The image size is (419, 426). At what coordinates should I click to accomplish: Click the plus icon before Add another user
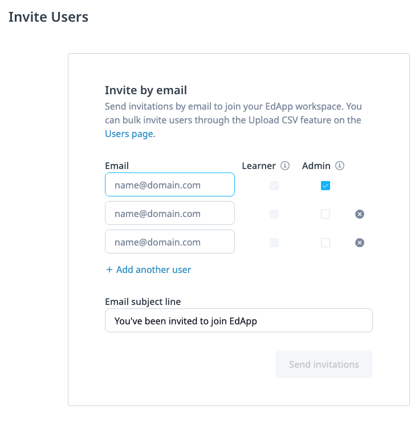[109, 270]
